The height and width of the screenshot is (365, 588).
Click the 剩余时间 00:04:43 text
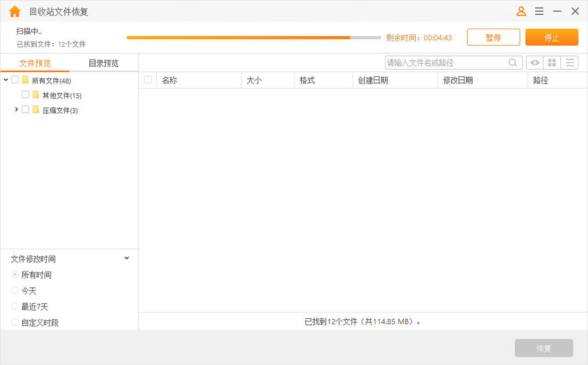click(419, 38)
